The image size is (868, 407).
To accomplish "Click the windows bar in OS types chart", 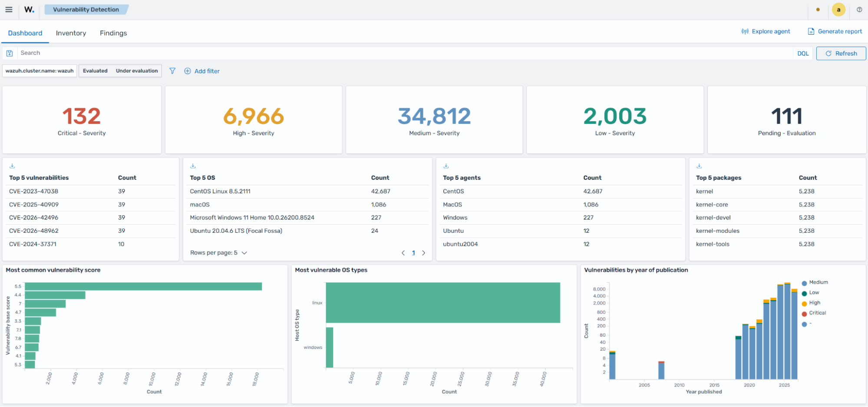I will (330, 347).
